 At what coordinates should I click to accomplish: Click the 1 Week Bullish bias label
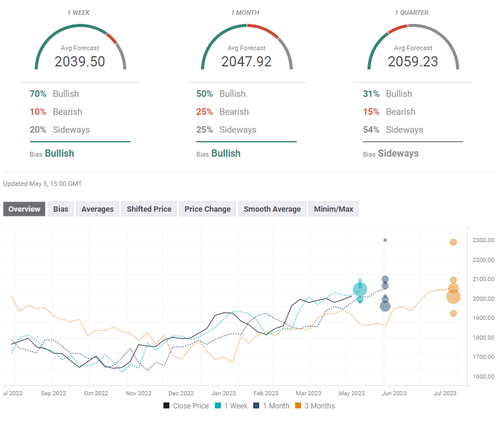pyautogui.click(x=59, y=154)
